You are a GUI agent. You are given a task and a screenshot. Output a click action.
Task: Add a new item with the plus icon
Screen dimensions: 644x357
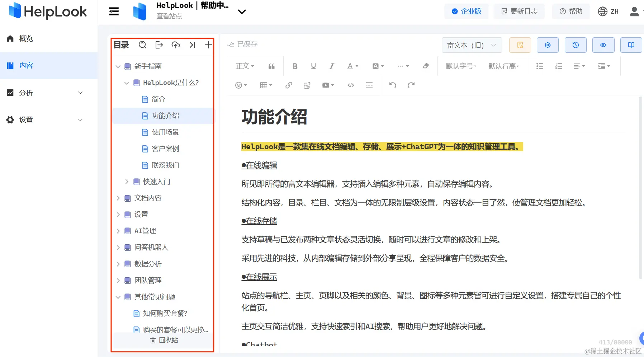(x=208, y=45)
